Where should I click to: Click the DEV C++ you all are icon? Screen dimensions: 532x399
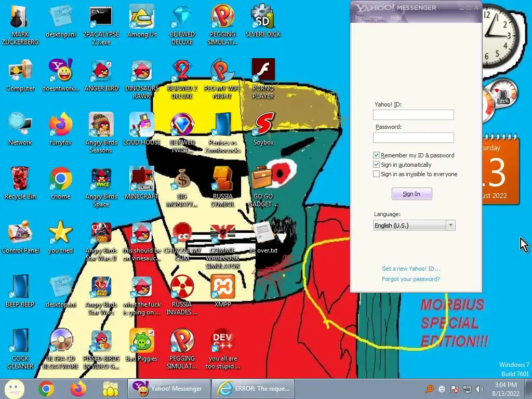click(x=222, y=348)
